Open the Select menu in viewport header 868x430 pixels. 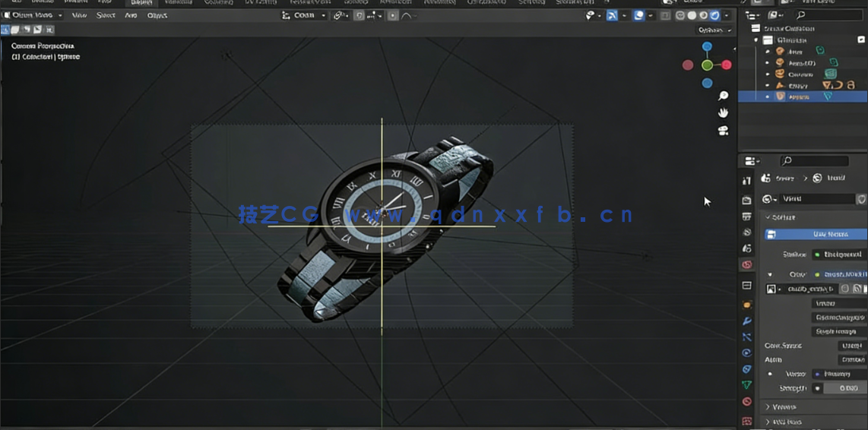(106, 15)
